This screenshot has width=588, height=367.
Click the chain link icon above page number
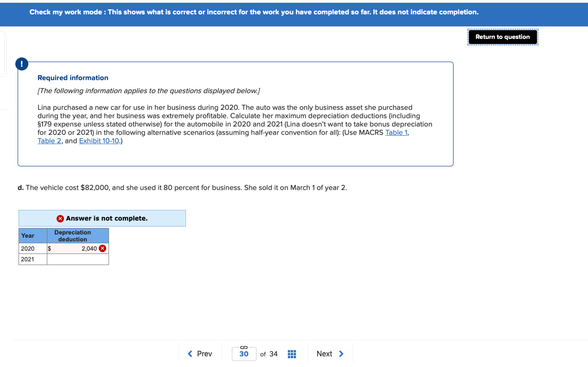click(x=244, y=348)
